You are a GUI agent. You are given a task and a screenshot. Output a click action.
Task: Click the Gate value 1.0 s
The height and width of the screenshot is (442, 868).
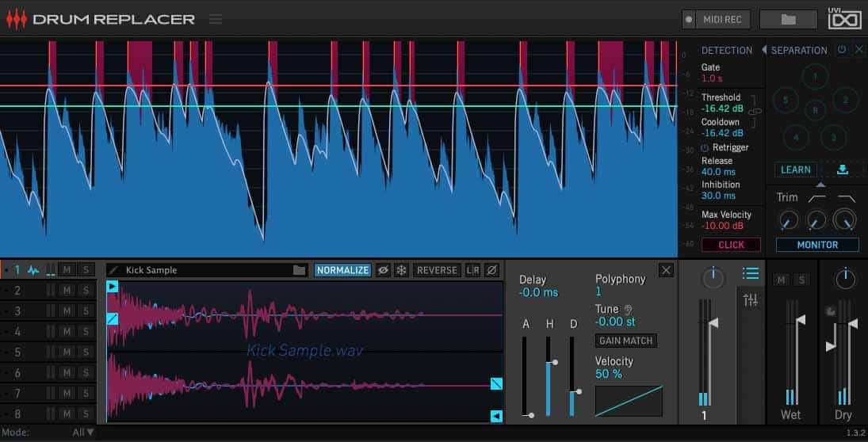(711, 79)
